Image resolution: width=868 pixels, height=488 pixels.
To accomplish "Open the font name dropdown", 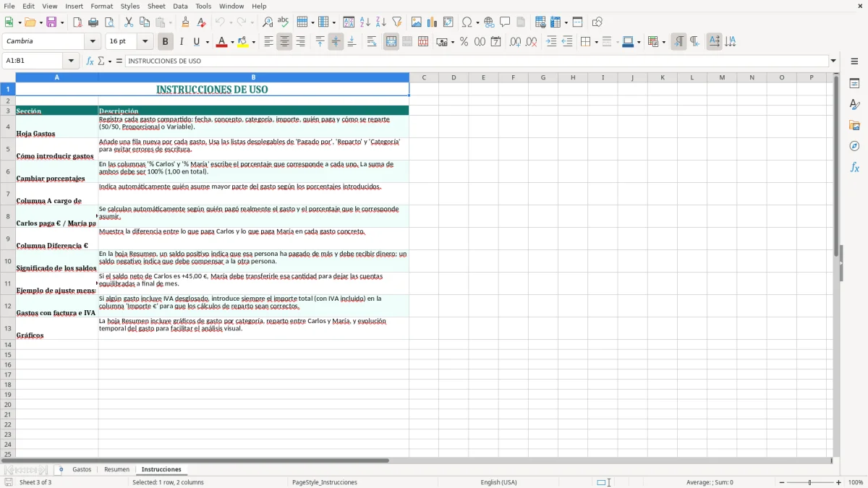I will click(93, 42).
